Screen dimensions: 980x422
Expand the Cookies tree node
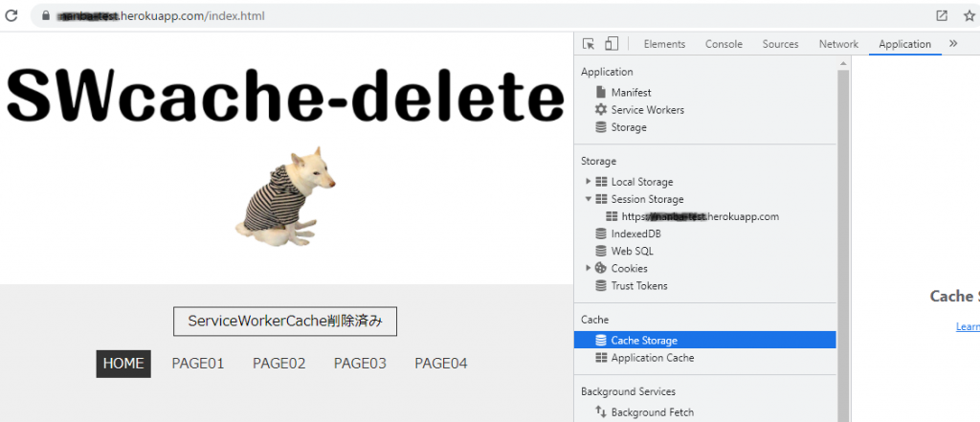pos(589,268)
